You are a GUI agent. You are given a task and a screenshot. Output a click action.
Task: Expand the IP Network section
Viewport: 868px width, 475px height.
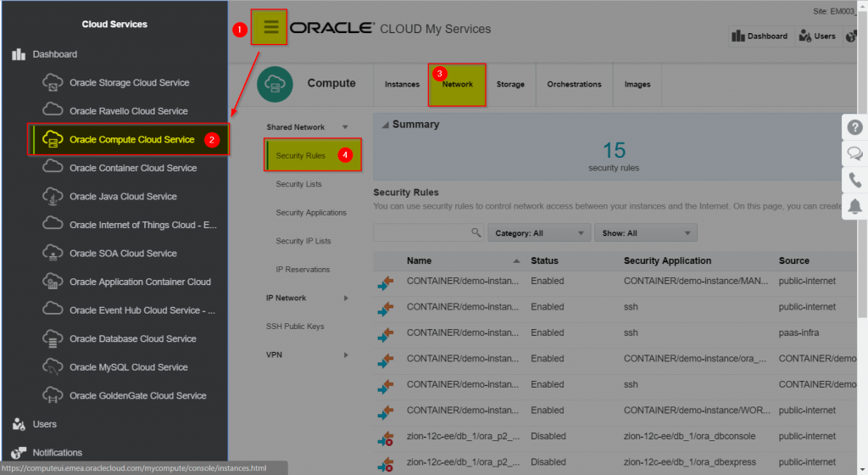[345, 299]
